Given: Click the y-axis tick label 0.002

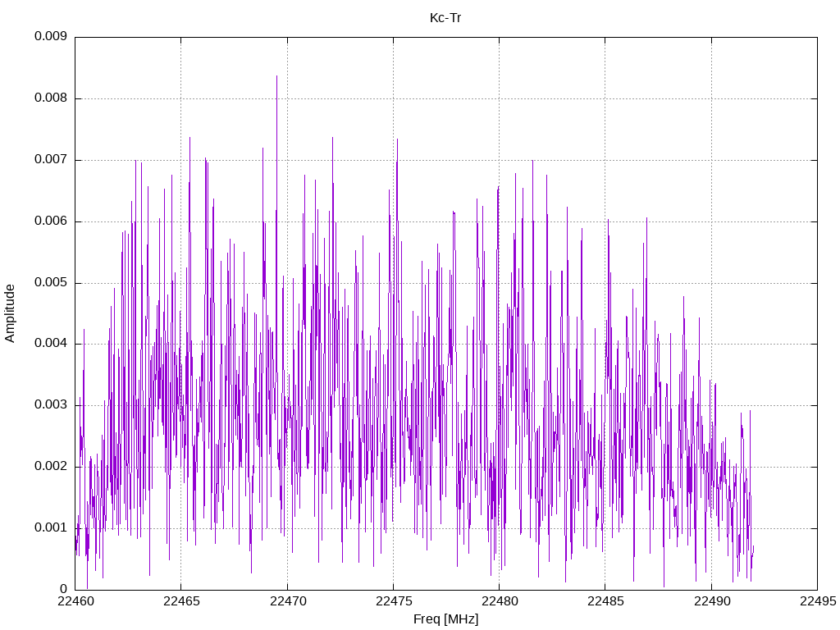Looking at the screenshot, I should pyautogui.click(x=51, y=466).
